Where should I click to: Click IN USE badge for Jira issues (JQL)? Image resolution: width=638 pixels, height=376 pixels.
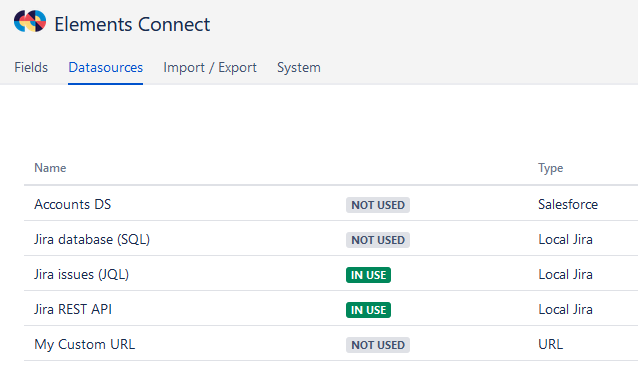[368, 275]
